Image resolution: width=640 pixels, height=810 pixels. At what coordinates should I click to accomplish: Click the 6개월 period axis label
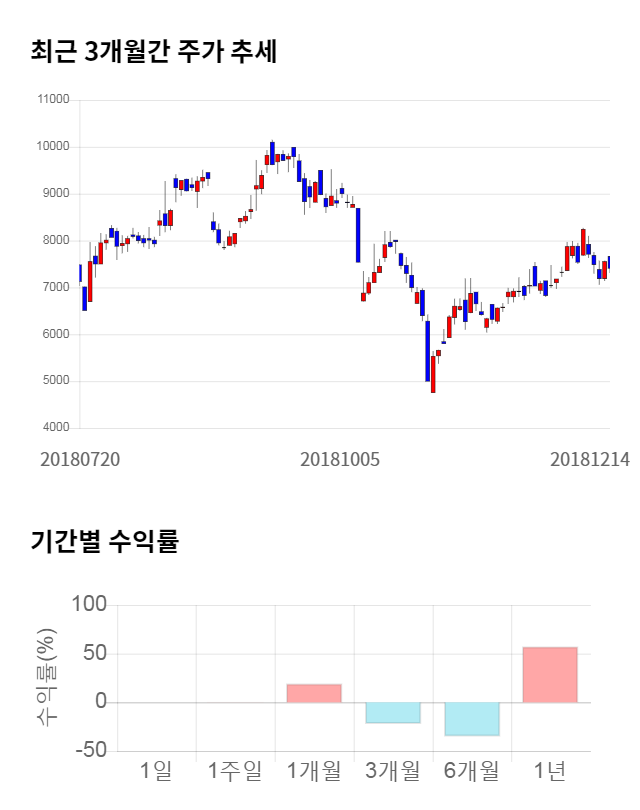[471, 771]
